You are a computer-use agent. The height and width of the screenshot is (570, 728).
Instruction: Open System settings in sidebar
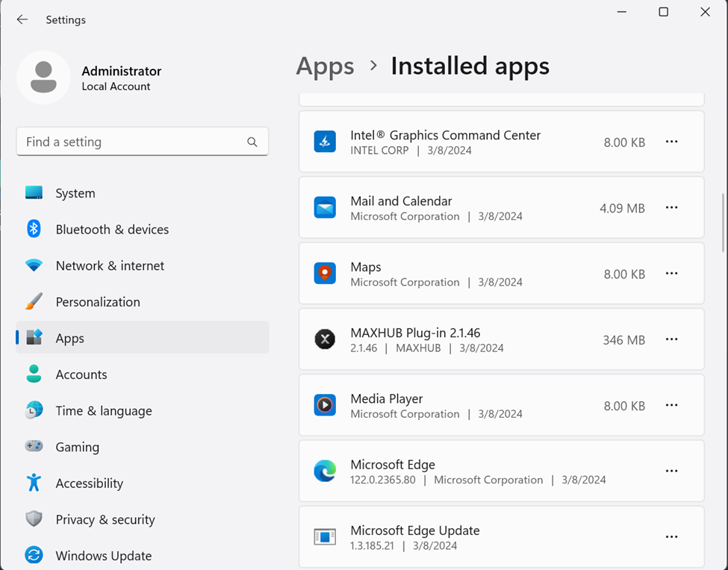[x=75, y=193]
